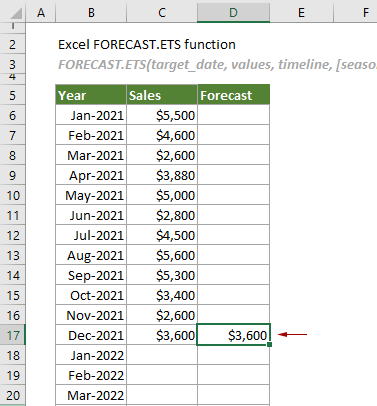Image resolution: width=377 pixels, height=406 pixels.
Task: Click the FORECAST.ETS syntax text in row 3
Action: (x=217, y=64)
